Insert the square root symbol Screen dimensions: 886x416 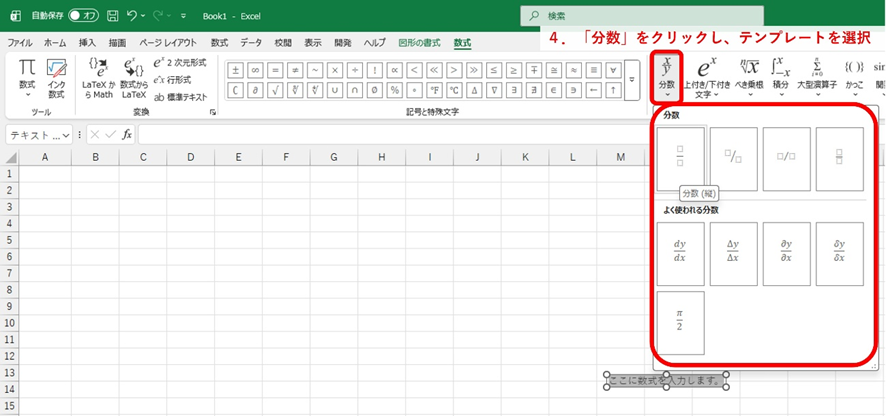point(275,90)
